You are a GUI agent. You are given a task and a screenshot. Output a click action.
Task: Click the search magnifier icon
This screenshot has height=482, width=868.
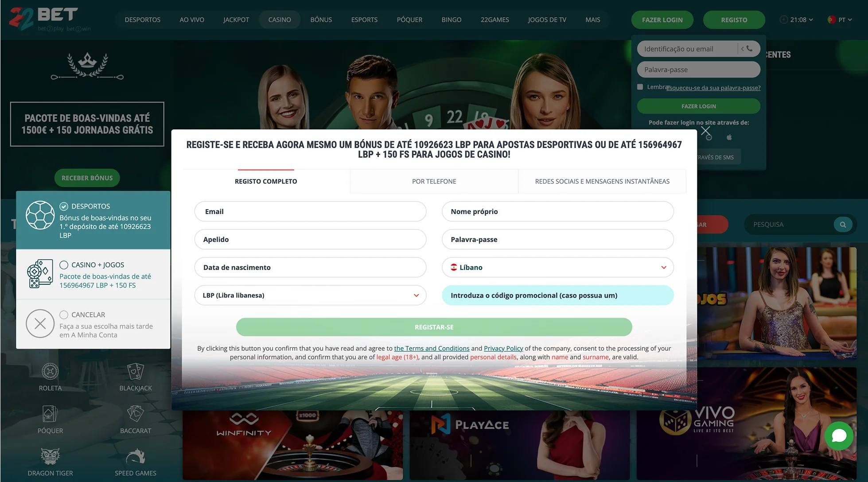(x=843, y=225)
